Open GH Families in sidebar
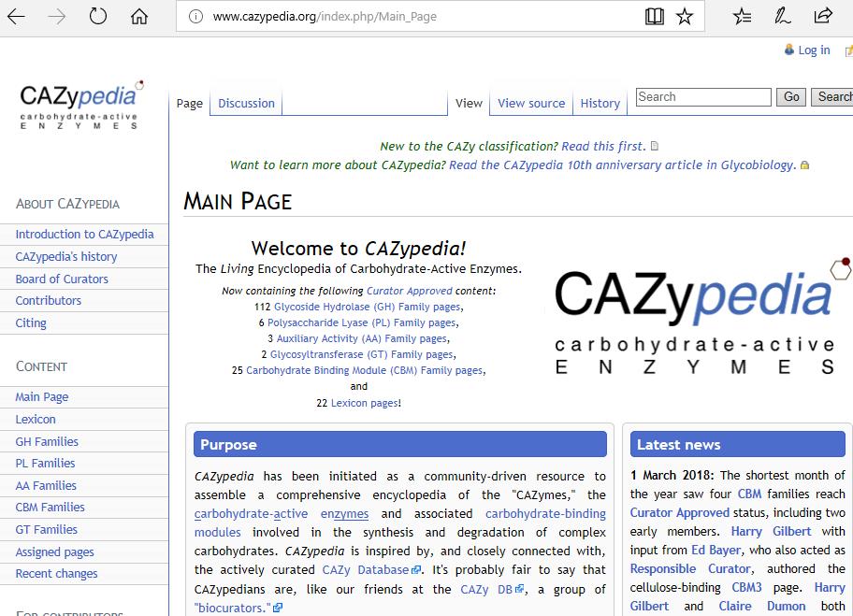 click(x=47, y=441)
